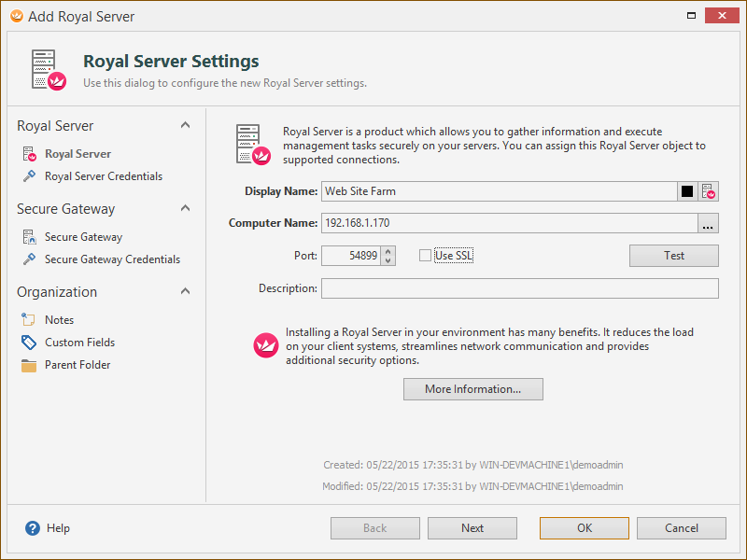
Task: Click the Test connection button
Action: coord(673,256)
